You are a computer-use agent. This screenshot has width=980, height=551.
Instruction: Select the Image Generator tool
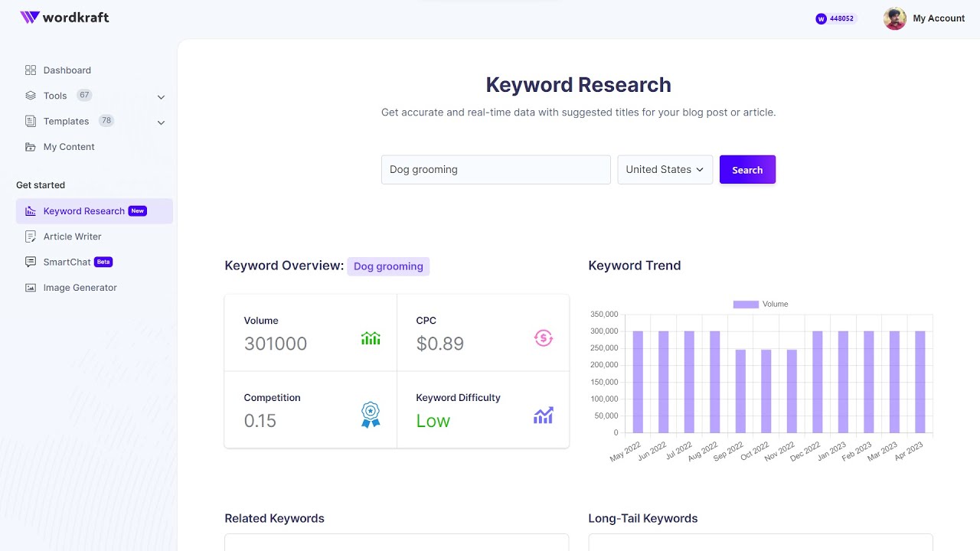point(80,287)
